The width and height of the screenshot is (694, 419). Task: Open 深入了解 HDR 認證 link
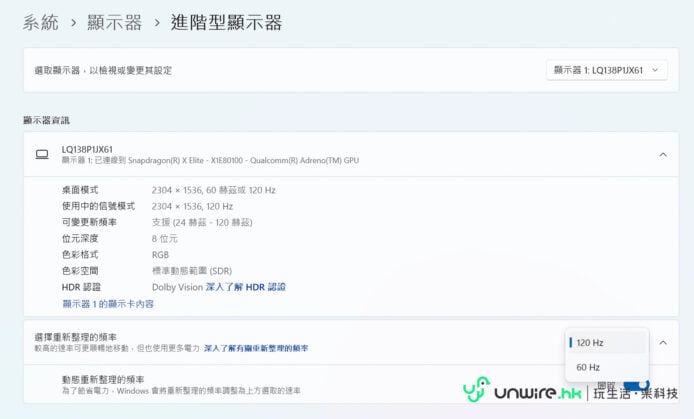click(245, 287)
